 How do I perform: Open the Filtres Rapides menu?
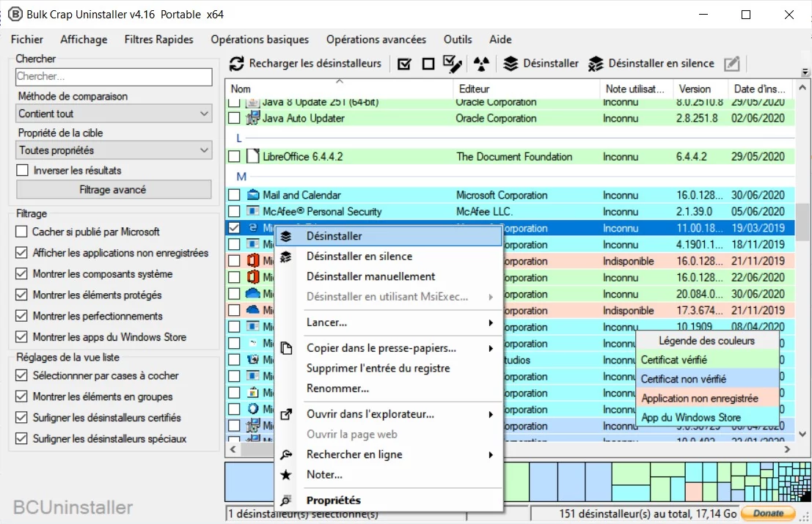tap(159, 40)
